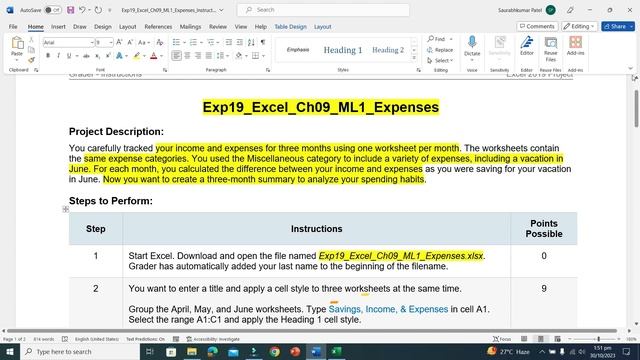Expand the Styles gallery
Screen dimensions: 640x360
click(414, 58)
